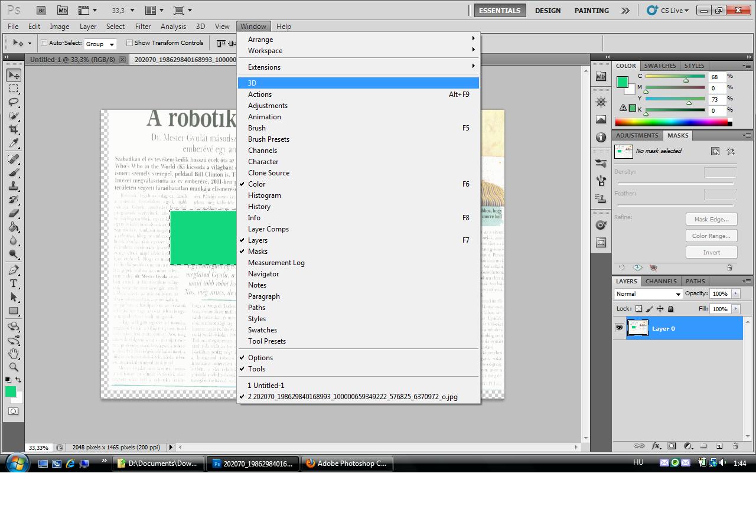Switch to the Channels tab
This screenshot has height=532, width=756.
pos(660,281)
